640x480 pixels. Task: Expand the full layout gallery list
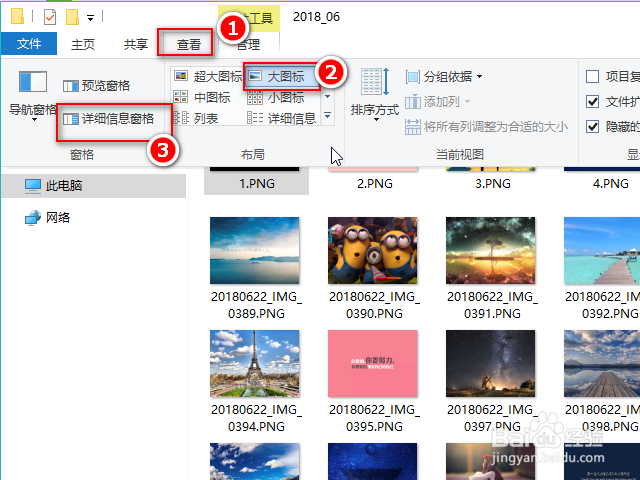point(327,116)
